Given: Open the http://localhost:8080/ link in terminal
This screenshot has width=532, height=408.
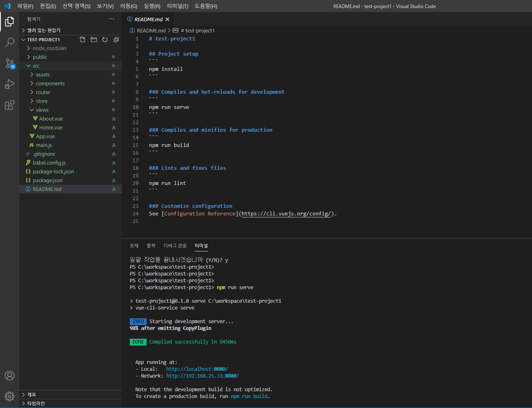Looking at the screenshot, I should click(x=197, y=369).
